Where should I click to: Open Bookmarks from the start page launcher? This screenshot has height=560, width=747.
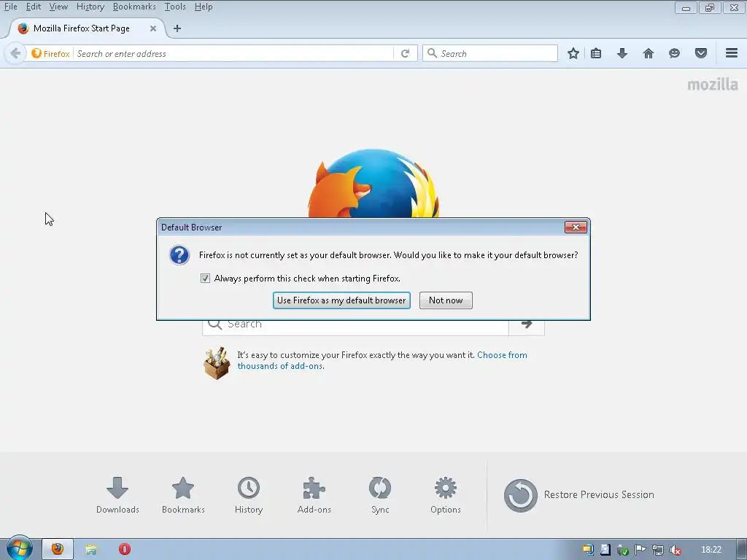coord(183,495)
